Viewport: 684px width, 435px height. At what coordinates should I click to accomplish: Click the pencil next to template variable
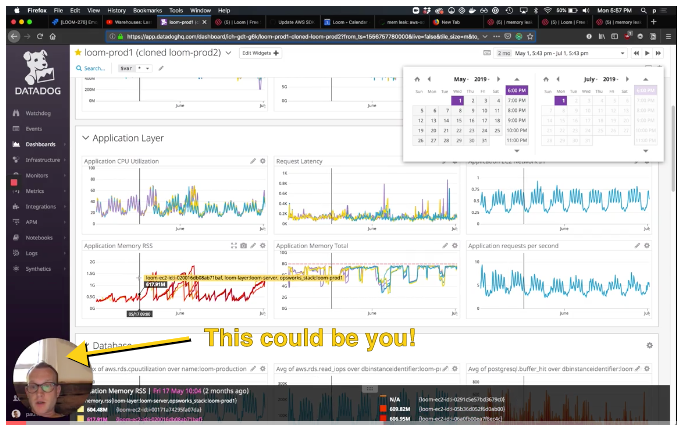pos(161,68)
